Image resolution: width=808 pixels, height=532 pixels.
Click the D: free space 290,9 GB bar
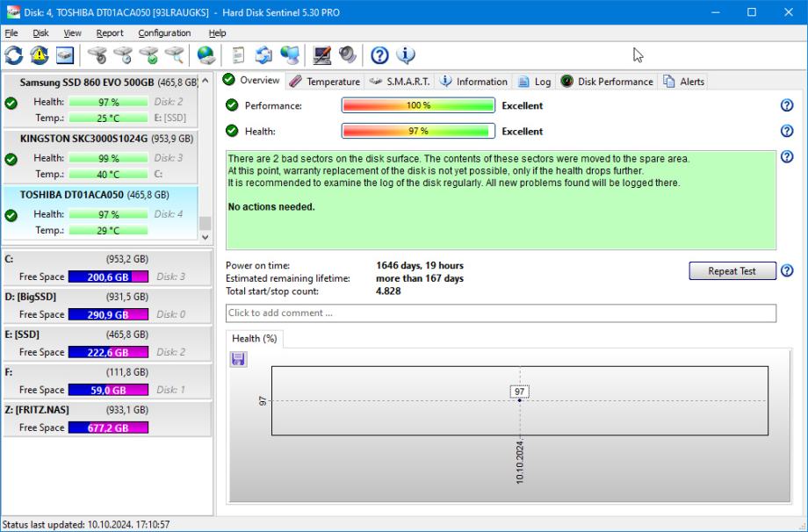[108, 314]
